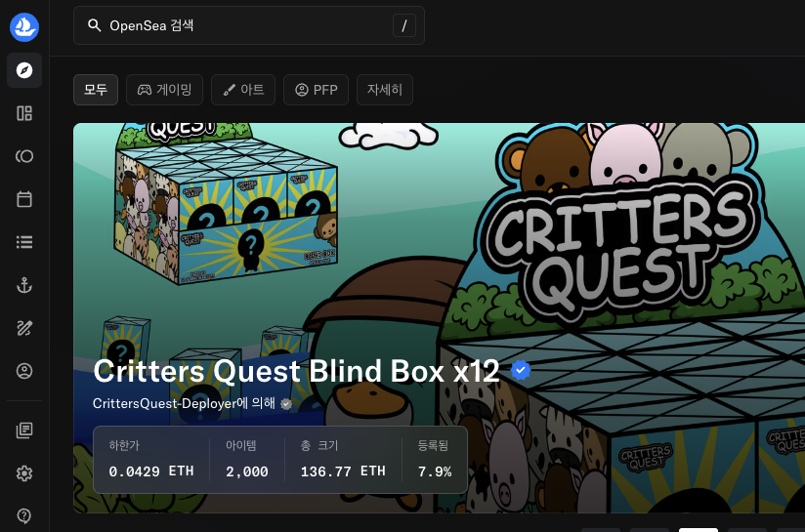Select the 아트 category filter
The image size is (805, 532).
[243, 90]
